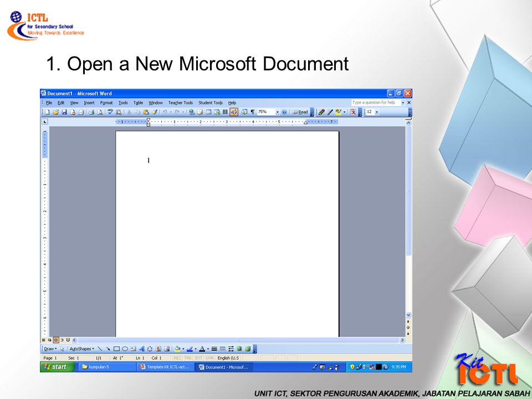Click the 3-D Style icon
This screenshot has width=532, height=399.
[x=248, y=349]
